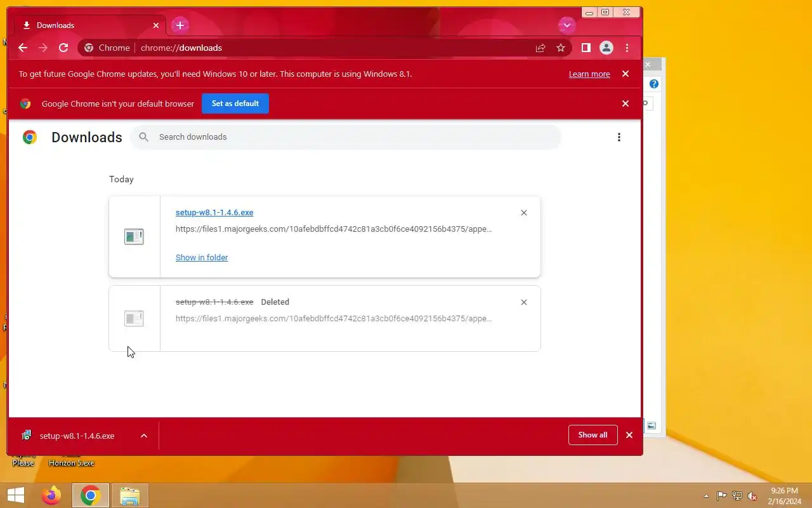Screen dimensions: 812x508
Task: Click the first download's source URL text
Action: click(x=334, y=229)
